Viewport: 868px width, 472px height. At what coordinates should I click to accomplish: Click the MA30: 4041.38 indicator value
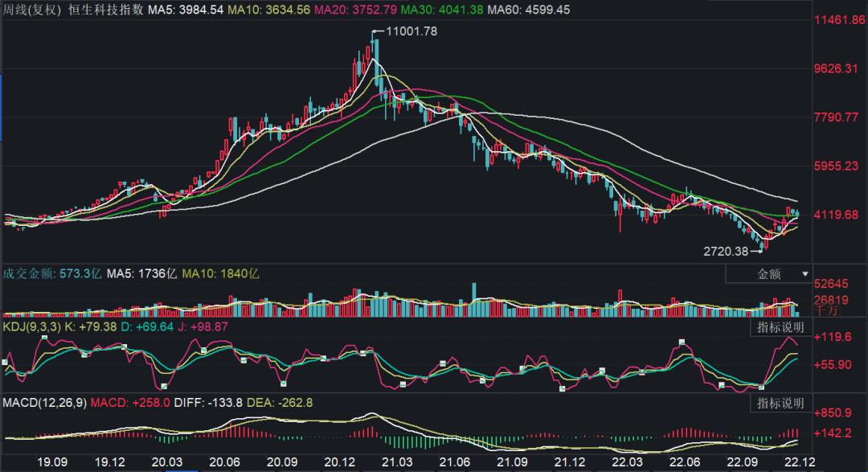pos(442,10)
